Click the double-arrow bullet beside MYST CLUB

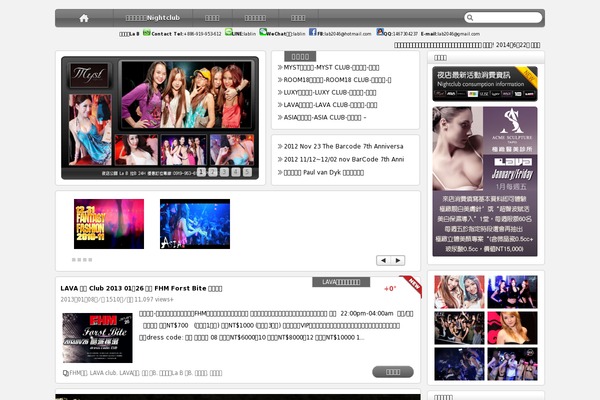(x=280, y=68)
